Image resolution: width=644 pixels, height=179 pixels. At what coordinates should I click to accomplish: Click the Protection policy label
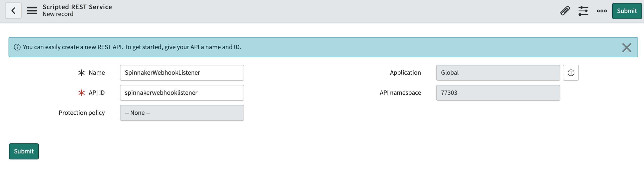pos(82,113)
